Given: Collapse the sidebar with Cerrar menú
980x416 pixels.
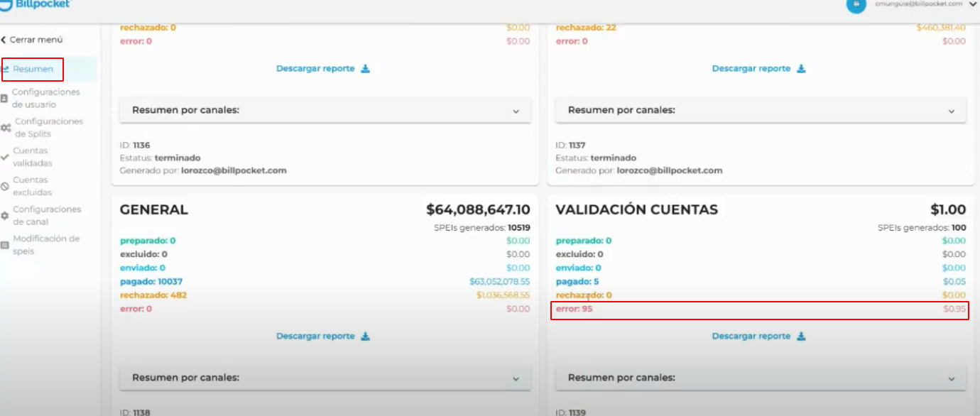Looking at the screenshot, I should (x=32, y=40).
